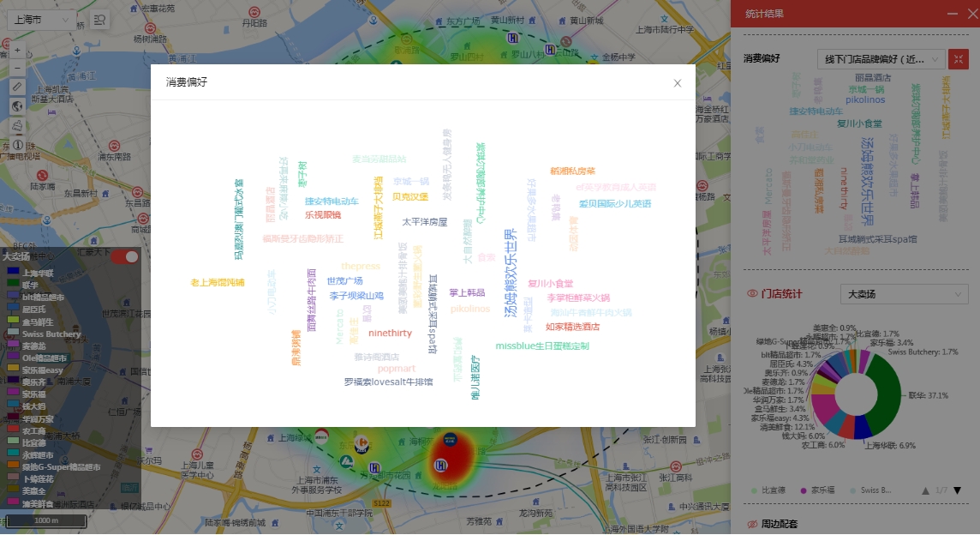Select 卜蜂莲花 legend entry
980x535 pixels.
[x=38, y=479]
